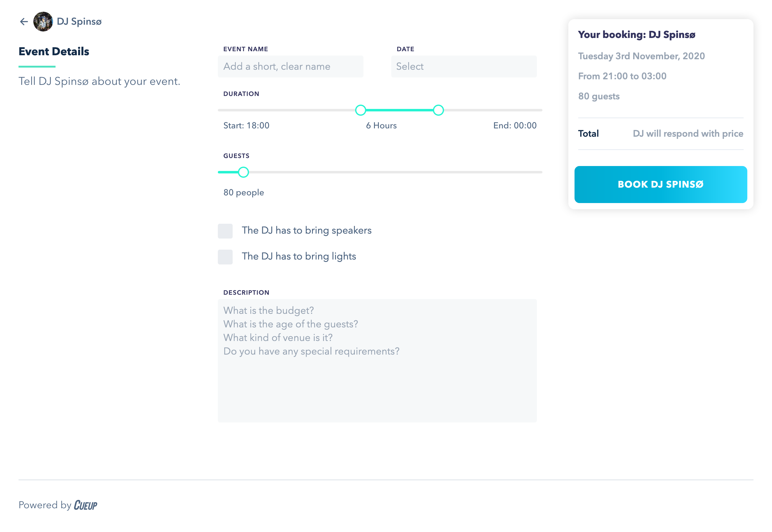Click the 'Your booking: DJ Spinsø' heading
The width and height of the screenshot is (772, 532).
636,35
